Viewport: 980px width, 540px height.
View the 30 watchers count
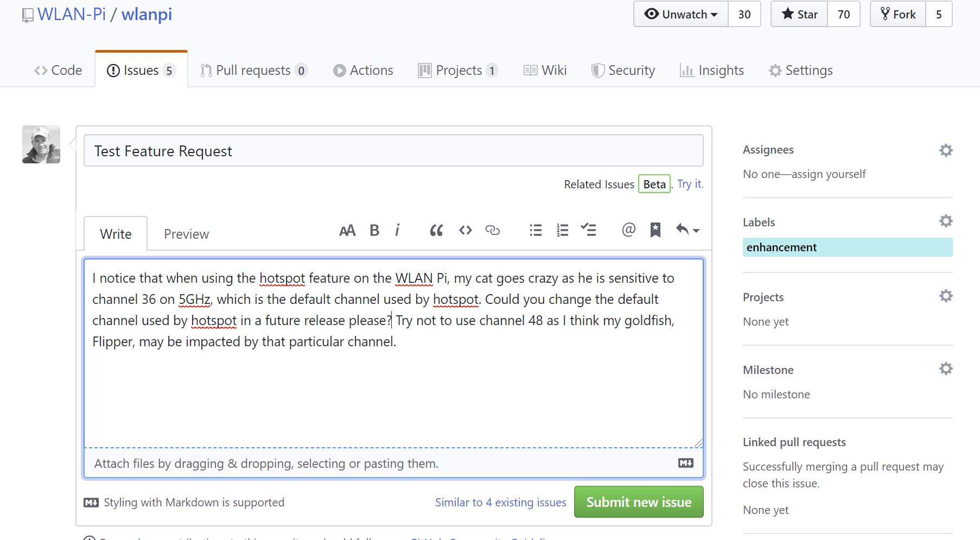click(744, 14)
